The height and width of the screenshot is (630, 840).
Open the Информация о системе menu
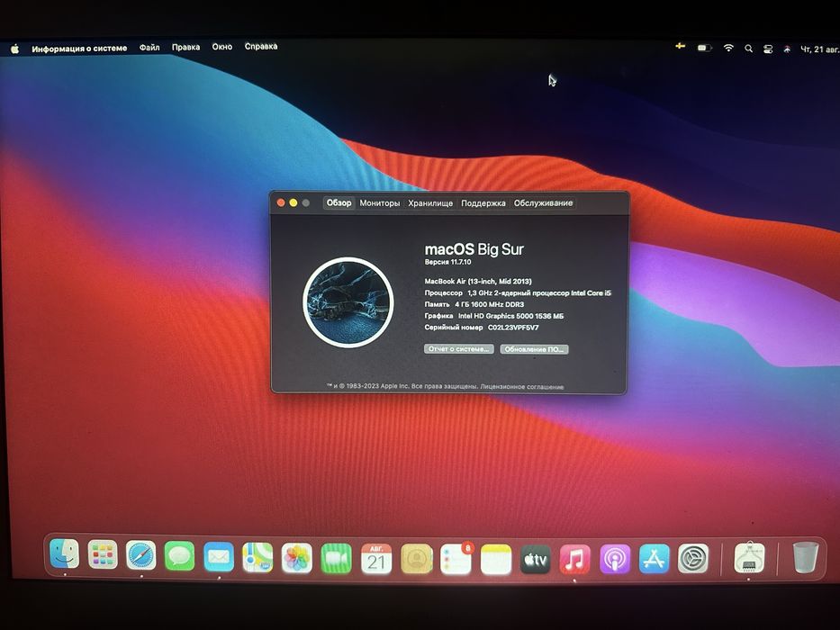coord(79,49)
